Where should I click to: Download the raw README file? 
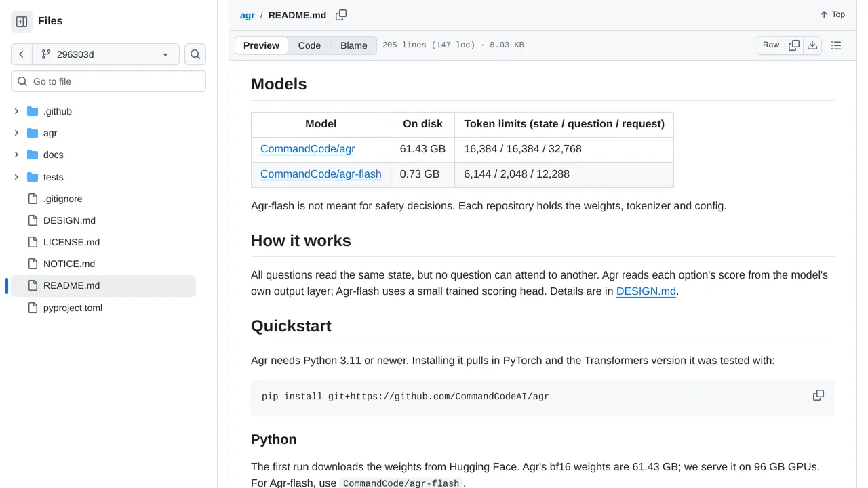812,45
